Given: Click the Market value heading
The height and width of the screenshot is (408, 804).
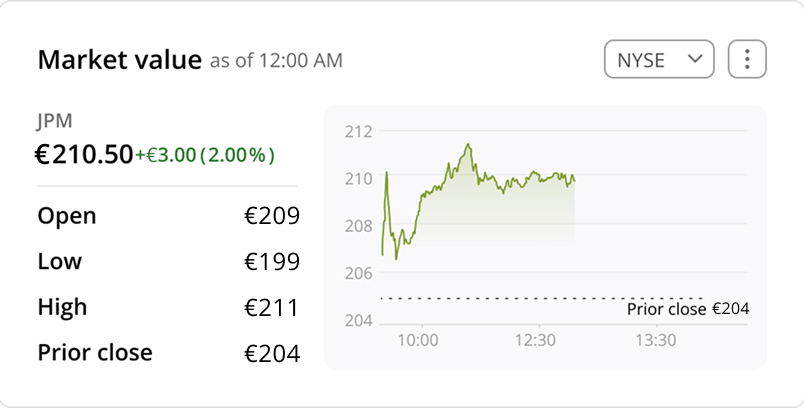Looking at the screenshot, I should (x=119, y=60).
